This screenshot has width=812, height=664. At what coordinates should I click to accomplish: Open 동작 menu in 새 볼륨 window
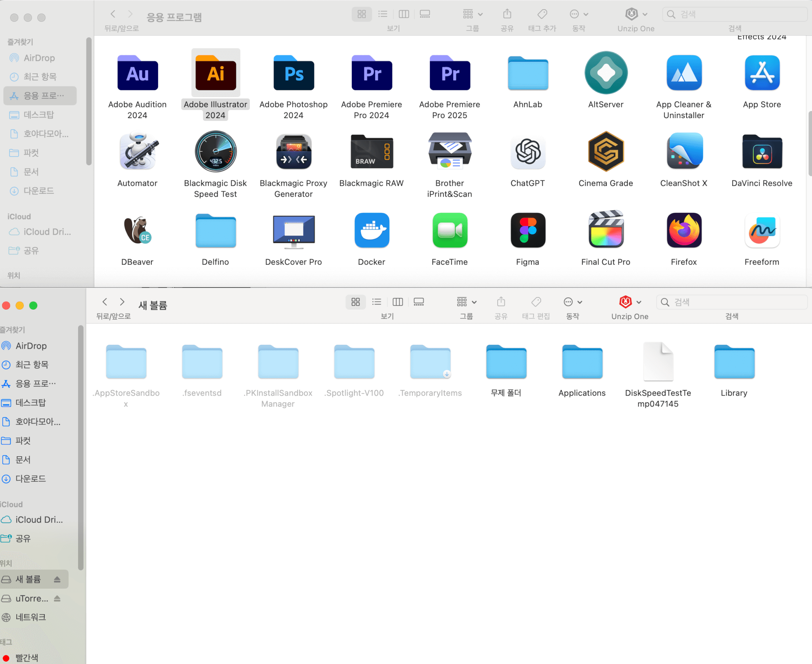pos(573,302)
